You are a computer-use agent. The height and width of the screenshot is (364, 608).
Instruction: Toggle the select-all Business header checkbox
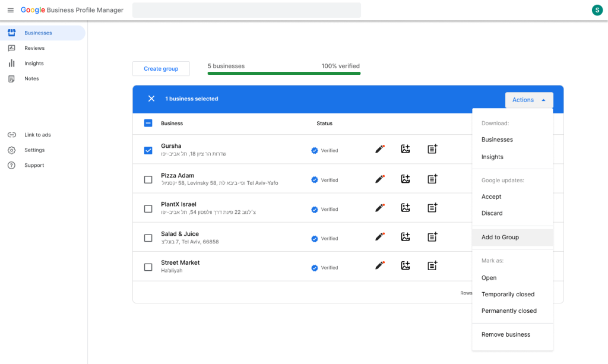(x=148, y=124)
